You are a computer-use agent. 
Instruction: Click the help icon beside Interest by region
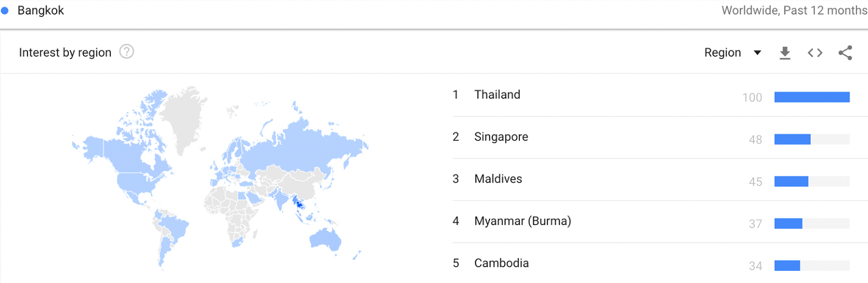[x=127, y=52]
